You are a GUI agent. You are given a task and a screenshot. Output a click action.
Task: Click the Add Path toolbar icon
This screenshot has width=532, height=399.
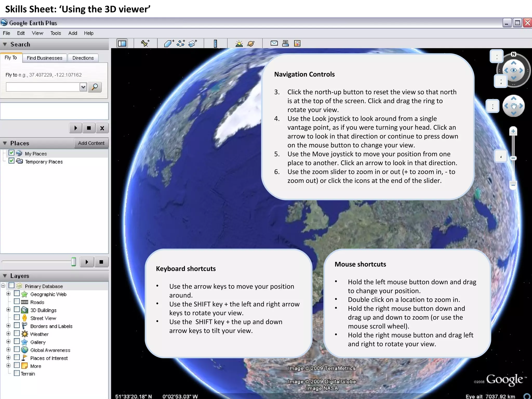pyautogui.click(x=181, y=43)
